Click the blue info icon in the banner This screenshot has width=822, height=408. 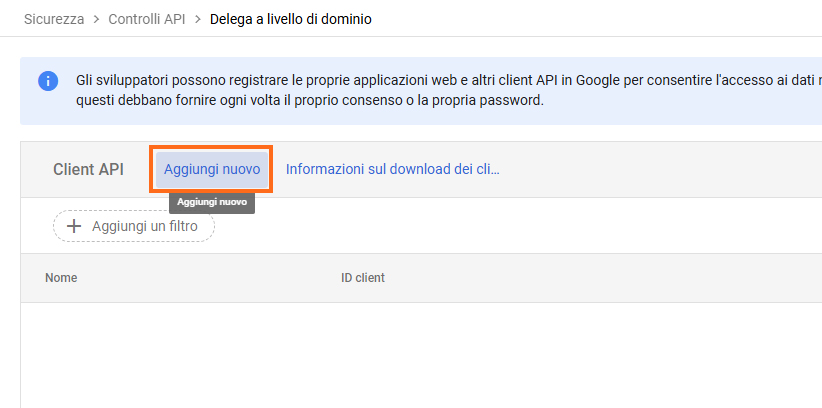tap(48, 81)
